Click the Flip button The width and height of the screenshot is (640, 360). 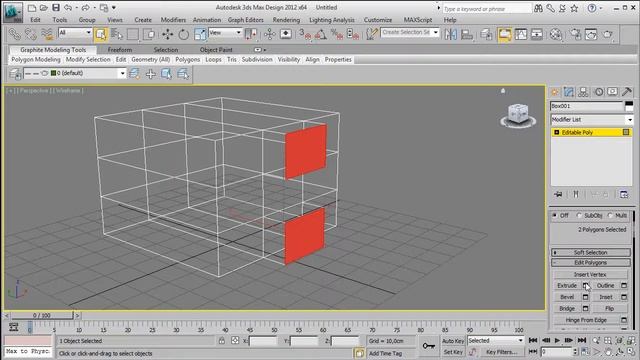pyautogui.click(x=609, y=309)
